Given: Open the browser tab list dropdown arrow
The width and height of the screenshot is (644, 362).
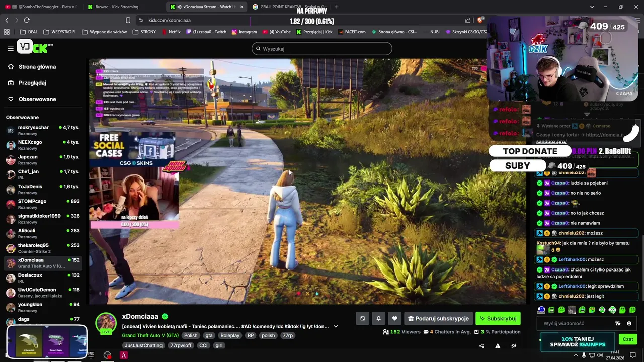Looking at the screenshot, I should (x=592, y=7).
